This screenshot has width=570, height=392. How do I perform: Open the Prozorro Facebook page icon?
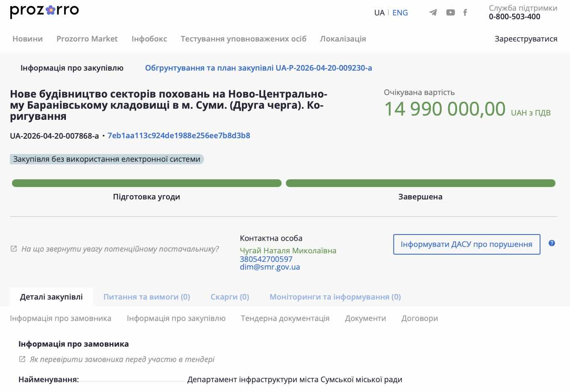tap(465, 12)
